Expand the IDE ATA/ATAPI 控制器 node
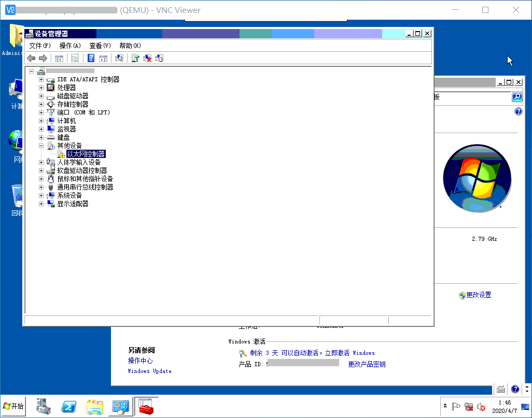532x418 pixels. 41,80
